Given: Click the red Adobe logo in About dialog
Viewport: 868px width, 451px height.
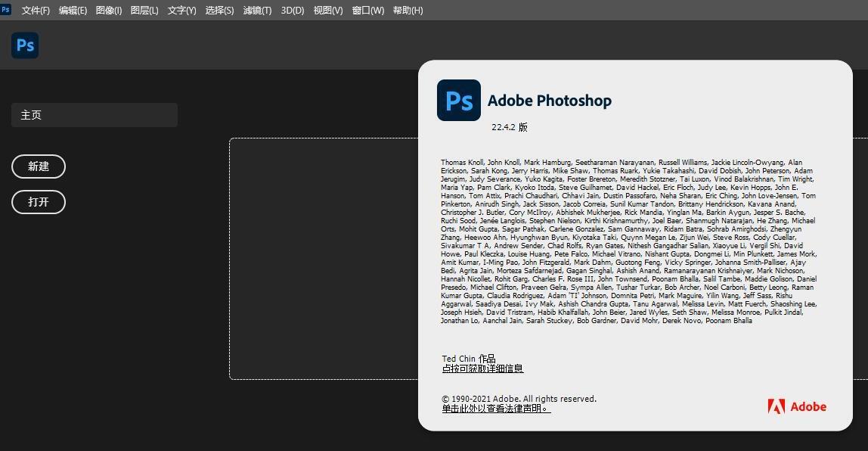Looking at the screenshot, I should (797, 406).
